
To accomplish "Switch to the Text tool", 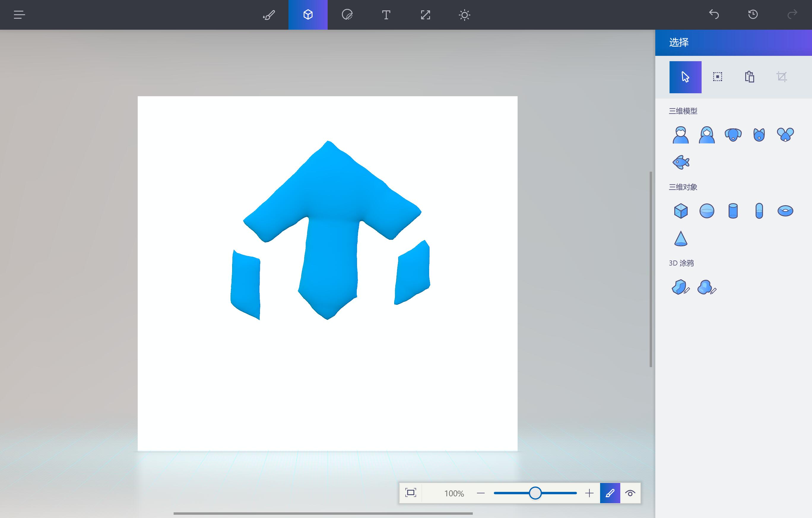I will (x=386, y=15).
